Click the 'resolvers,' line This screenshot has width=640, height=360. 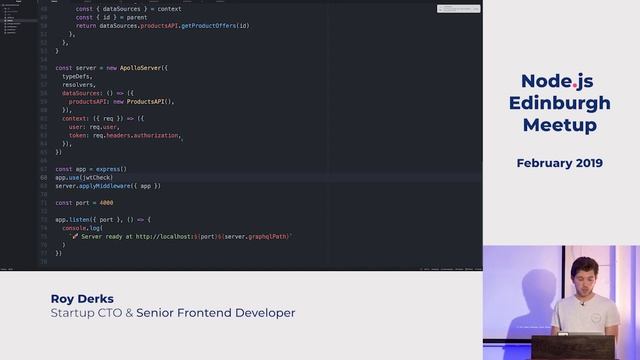coord(79,85)
